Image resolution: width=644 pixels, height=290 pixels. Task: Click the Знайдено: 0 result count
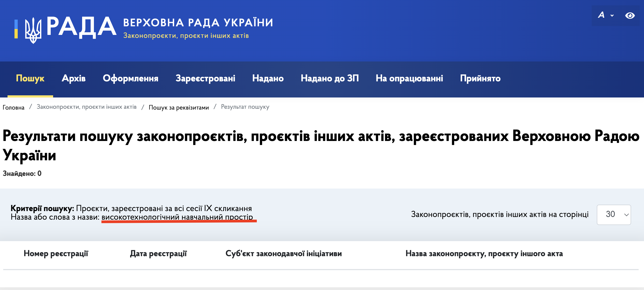pyautogui.click(x=22, y=173)
